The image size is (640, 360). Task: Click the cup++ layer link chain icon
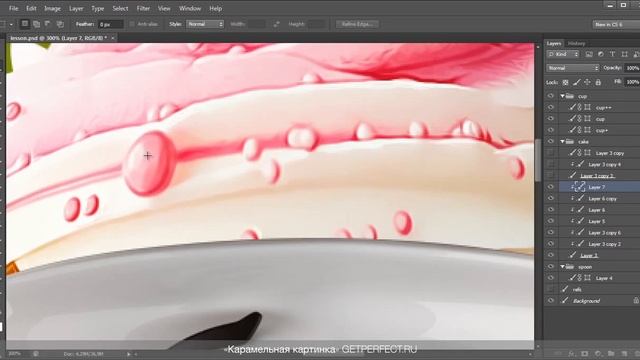pos(580,107)
